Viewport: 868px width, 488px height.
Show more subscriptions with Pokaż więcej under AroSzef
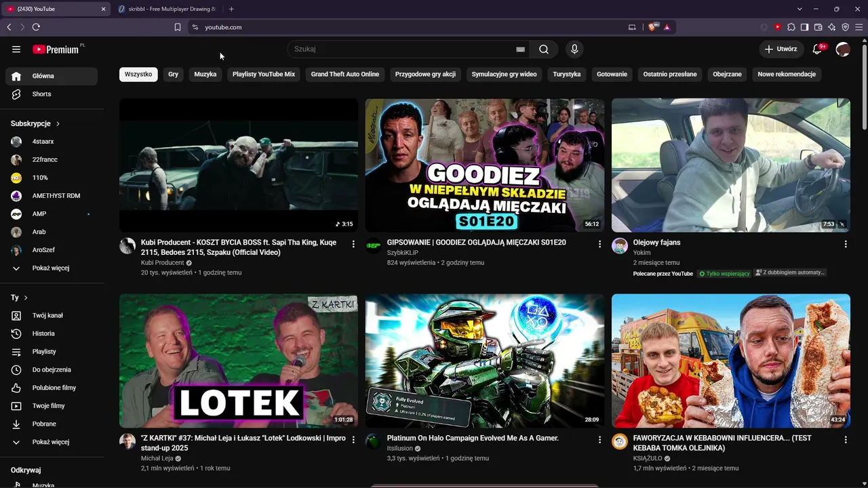[x=52, y=268]
